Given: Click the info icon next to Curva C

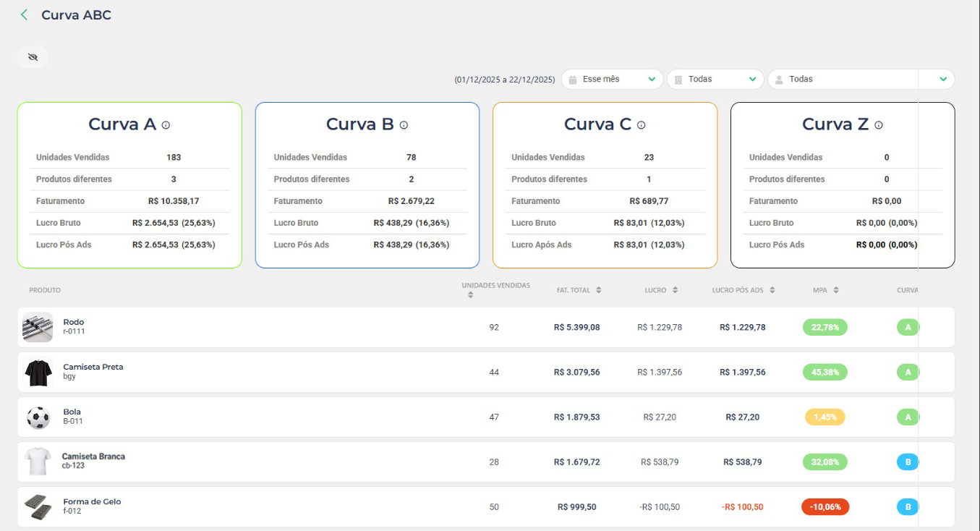Looking at the screenshot, I should coord(641,125).
